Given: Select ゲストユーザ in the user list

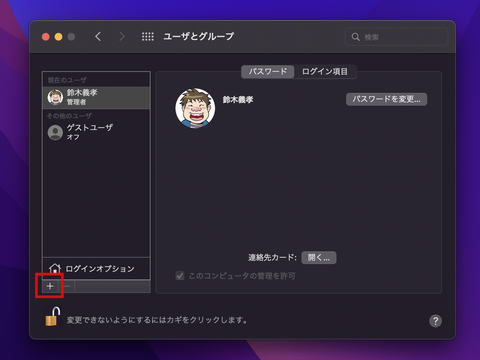Looking at the screenshot, I should [96, 132].
